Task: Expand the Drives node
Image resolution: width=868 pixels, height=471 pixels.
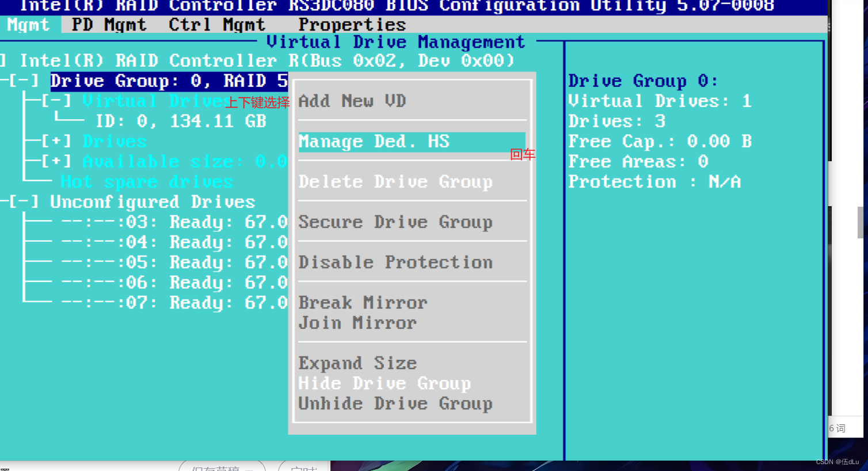Action: tap(56, 142)
